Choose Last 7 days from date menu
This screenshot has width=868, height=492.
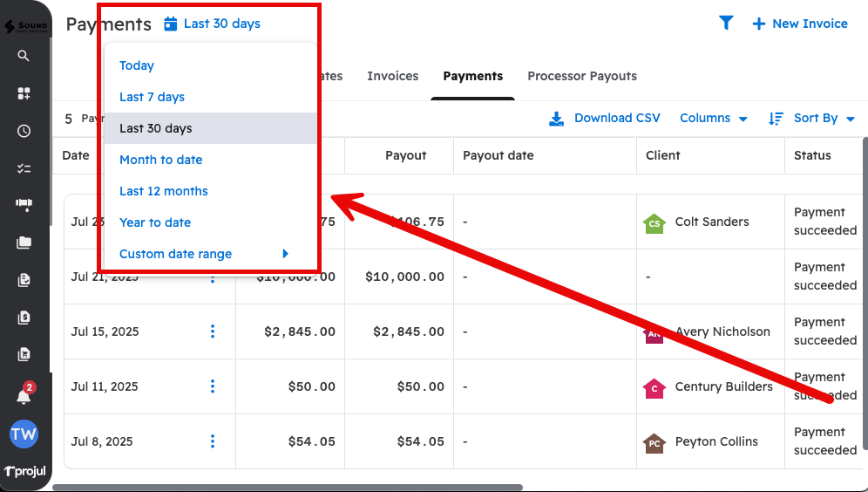[x=152, y=97]
